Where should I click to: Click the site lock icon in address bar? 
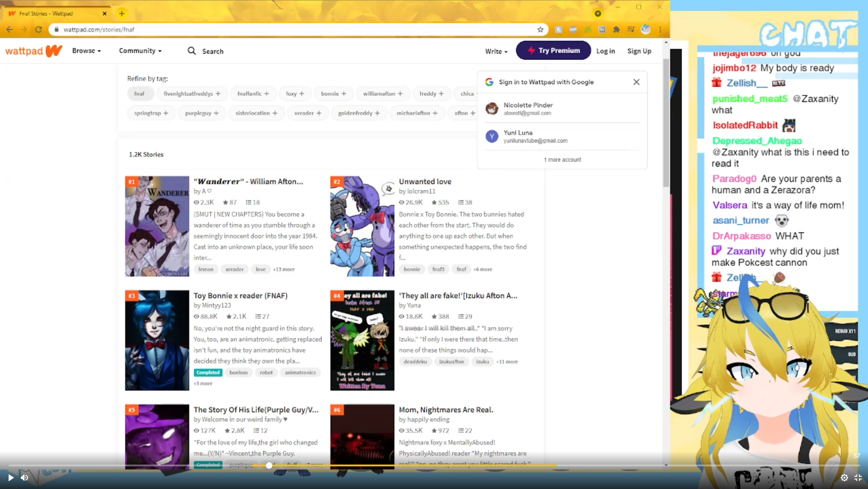click(x=57, y=29)
